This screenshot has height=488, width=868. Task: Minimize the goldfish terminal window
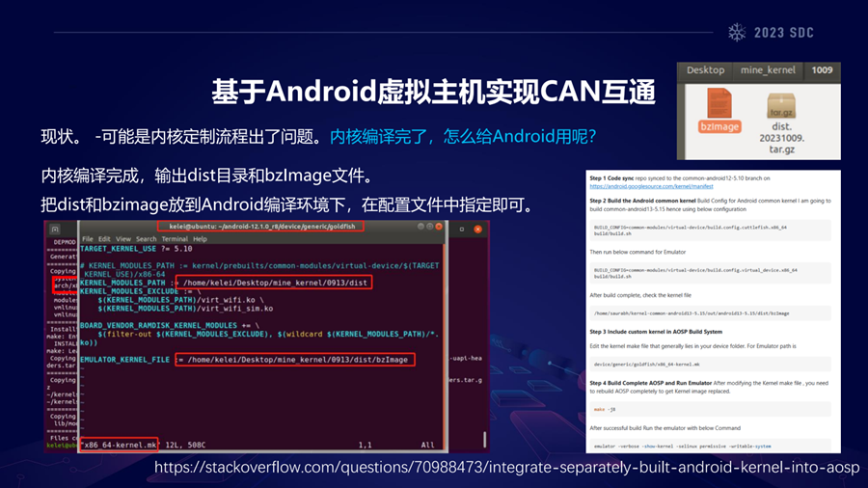(x=420, y=227)
